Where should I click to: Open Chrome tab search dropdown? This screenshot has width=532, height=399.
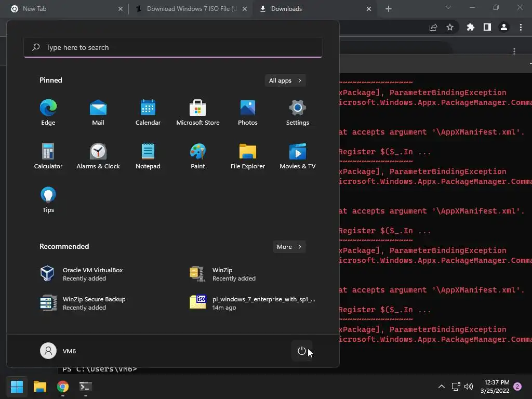(448, 7)
